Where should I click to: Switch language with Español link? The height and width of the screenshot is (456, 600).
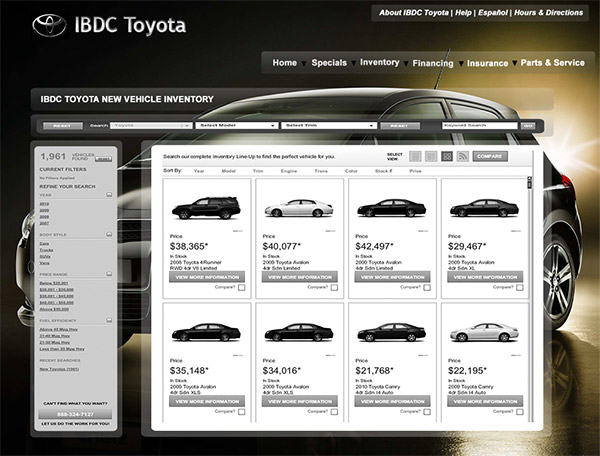(x=493, y=13)
